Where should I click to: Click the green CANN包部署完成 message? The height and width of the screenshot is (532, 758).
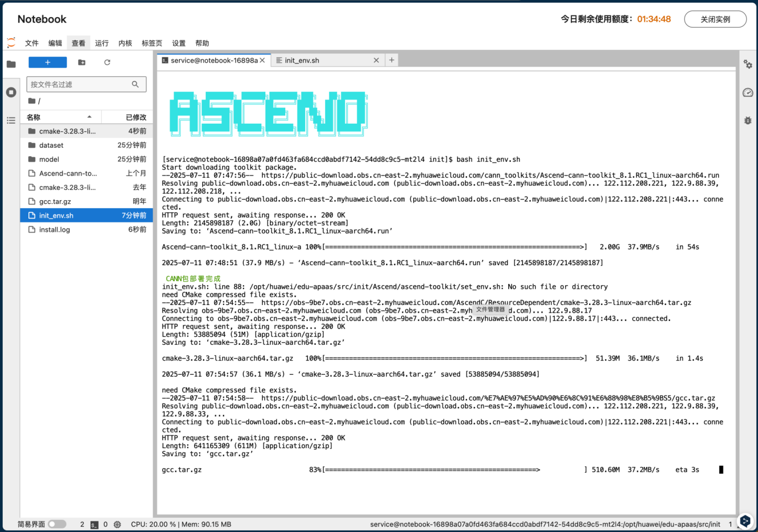(x=193, y=279)
